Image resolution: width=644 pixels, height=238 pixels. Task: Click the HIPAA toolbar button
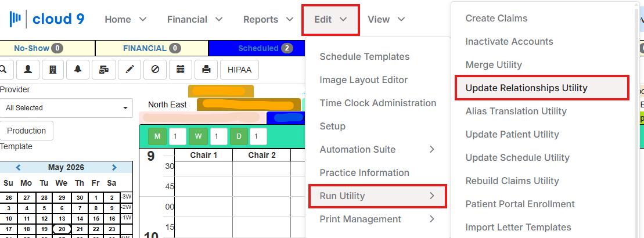click(239, 70)
